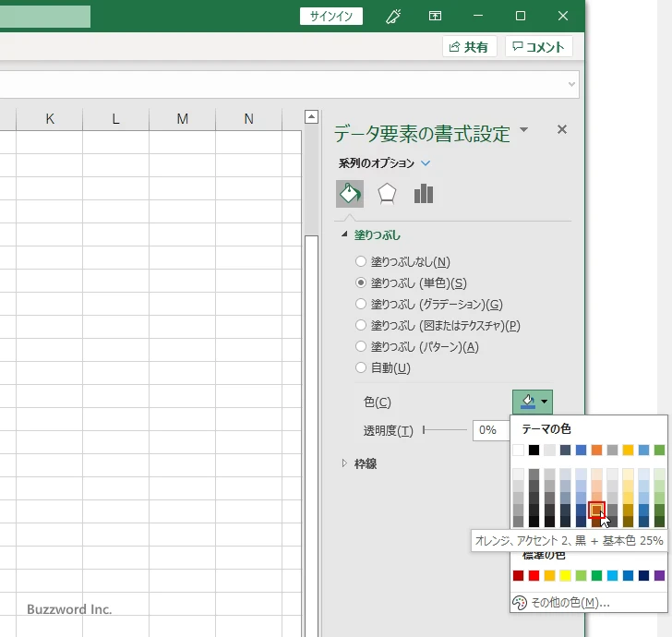
Task: Pick light green standard color swatch
Action: coord(581,575)
